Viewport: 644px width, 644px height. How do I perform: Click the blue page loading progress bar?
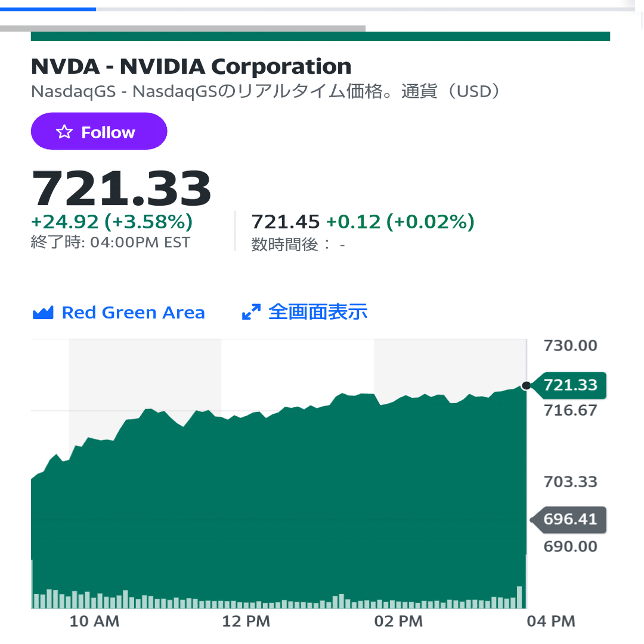pos(48,9)
